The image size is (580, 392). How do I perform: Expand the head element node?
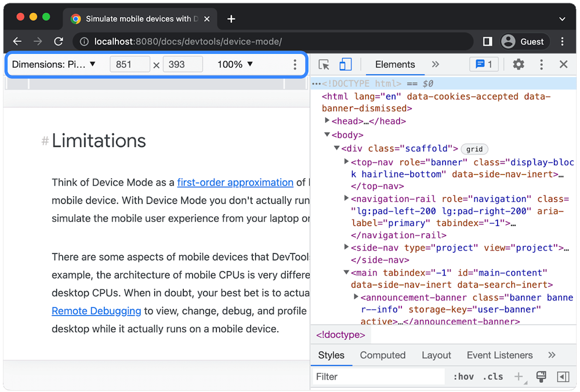(327, 121)
